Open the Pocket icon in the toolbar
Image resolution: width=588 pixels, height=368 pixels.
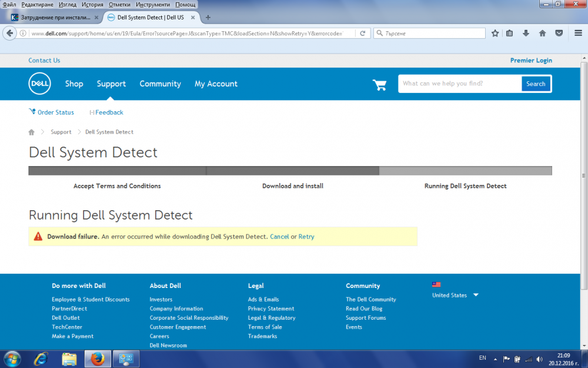[x=559, y=34]
